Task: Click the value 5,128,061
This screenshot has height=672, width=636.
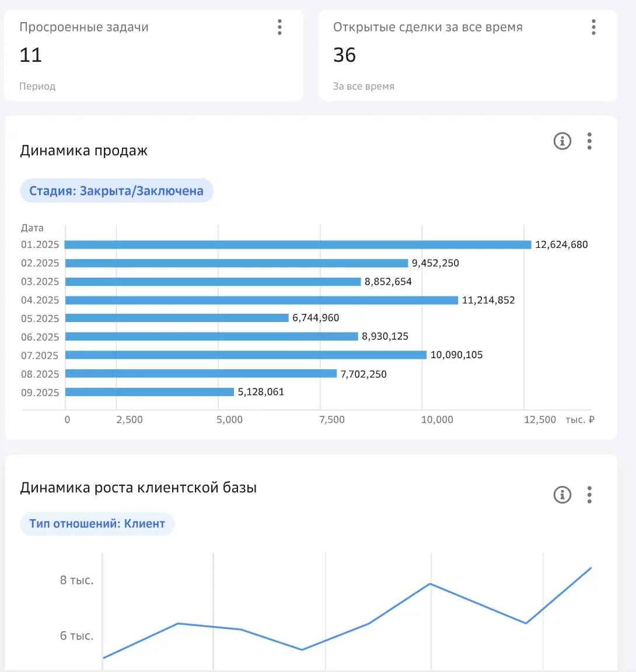Action: (x=261, y=392)
